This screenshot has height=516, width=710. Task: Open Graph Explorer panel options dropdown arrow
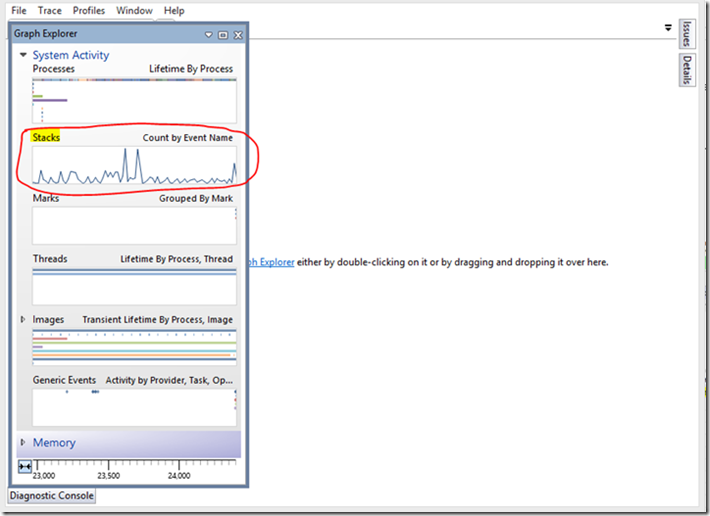tap(208, 35)
